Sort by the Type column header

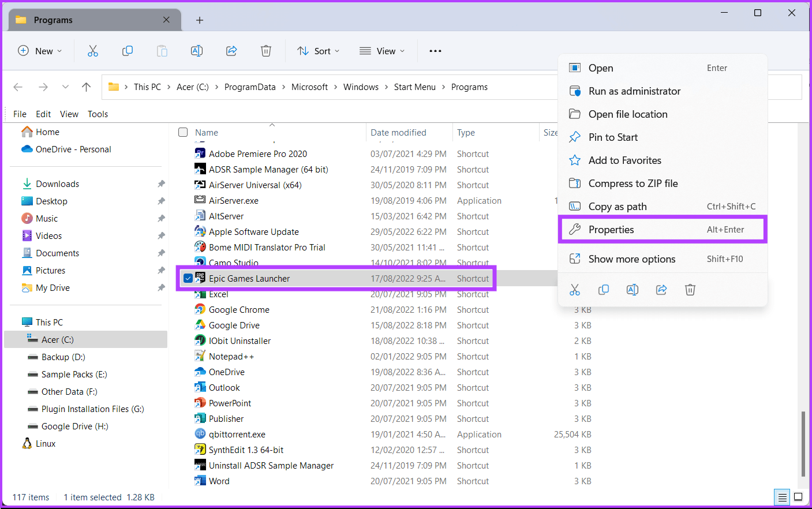(466, 133)
